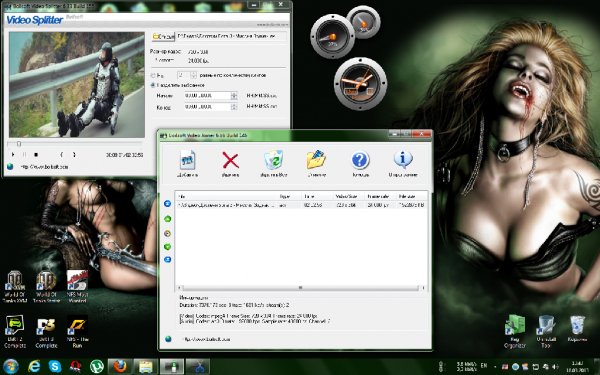Click the number-of-parts stepper in Video Splitter
The height and width of the screenshot is (375, 600).
click(x=187, y=75)
